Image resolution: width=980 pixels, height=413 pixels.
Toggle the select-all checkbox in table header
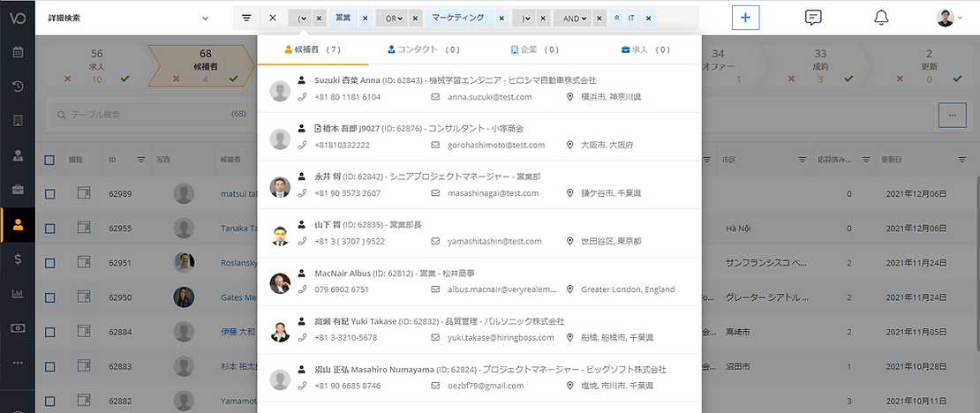click(50, 160)
